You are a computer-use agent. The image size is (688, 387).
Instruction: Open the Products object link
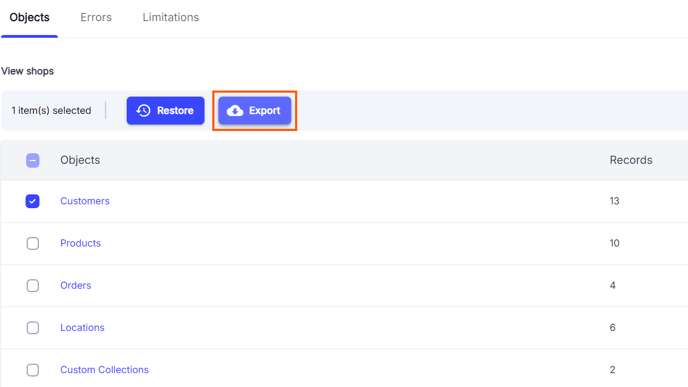point(80,243)
